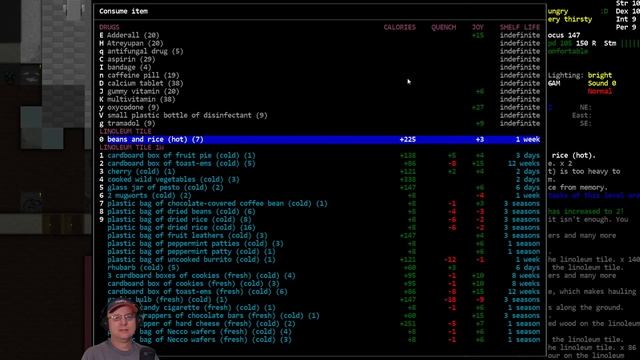Choose plastic bag of fruit leathers
The height and width of the screenshot is (360, 640).
(187, 235)
